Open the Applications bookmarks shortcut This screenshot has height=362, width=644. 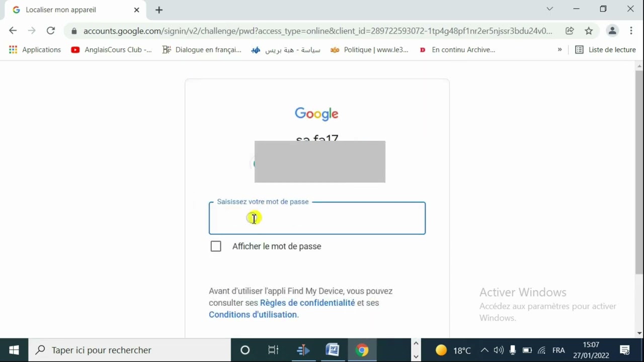coord(35,50)
